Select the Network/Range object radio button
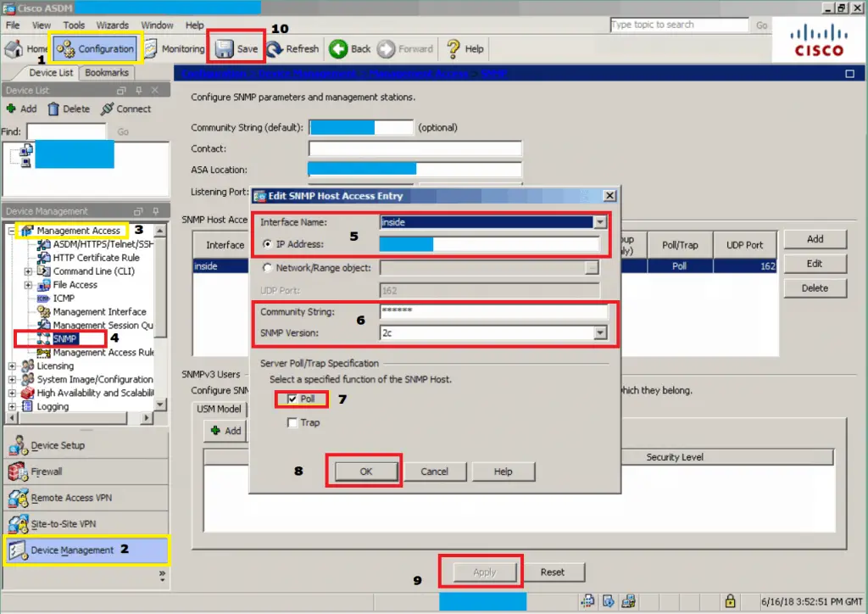The image size is (868, 614). pyautogui.click(x=267, y=267)
